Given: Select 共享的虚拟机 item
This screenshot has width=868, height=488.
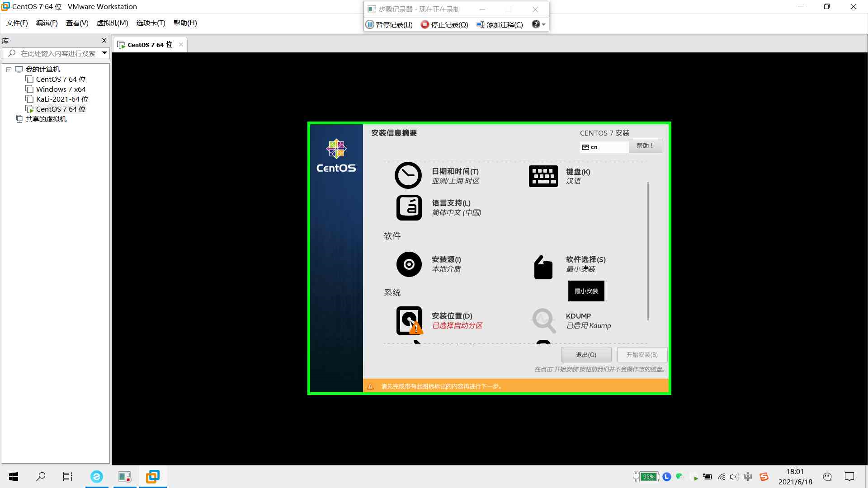Looking at the screenshot, I should point(46,119).
